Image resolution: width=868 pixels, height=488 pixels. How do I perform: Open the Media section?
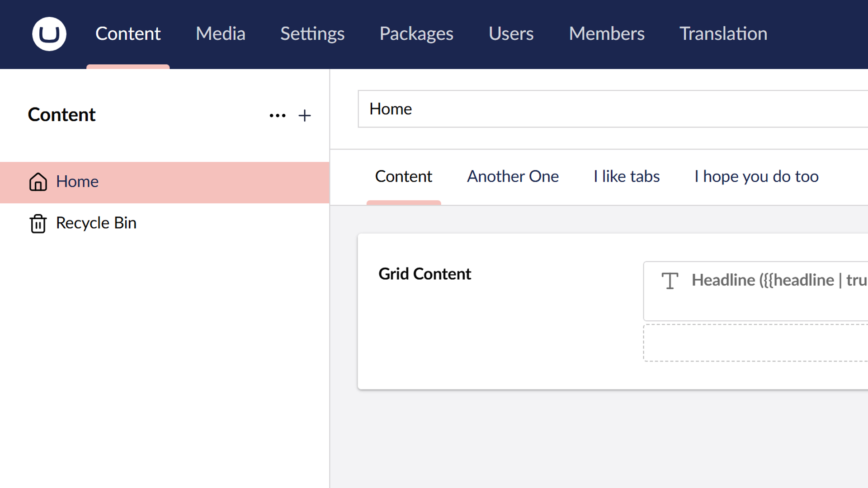pyautogui.click(x=220, y=34)
